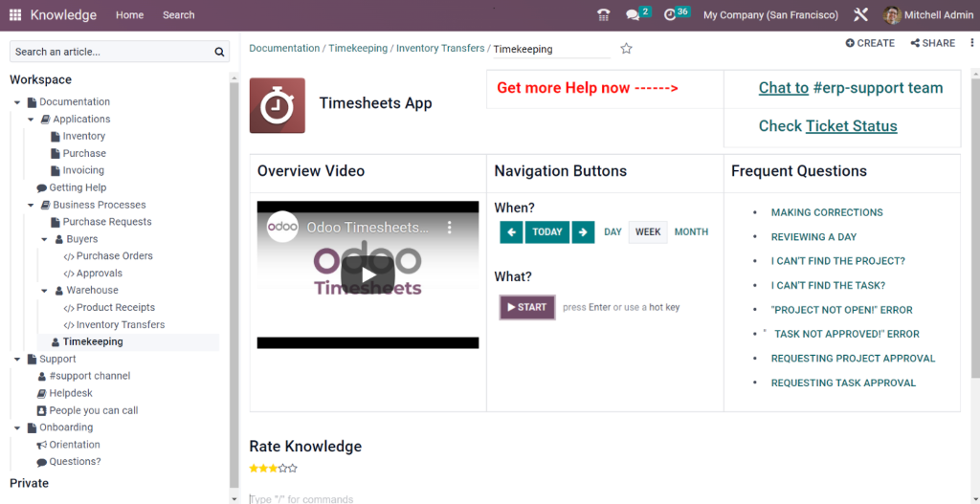
Task: Play the Odoo Timesheets overview video
Action: [x=367, y=274]
